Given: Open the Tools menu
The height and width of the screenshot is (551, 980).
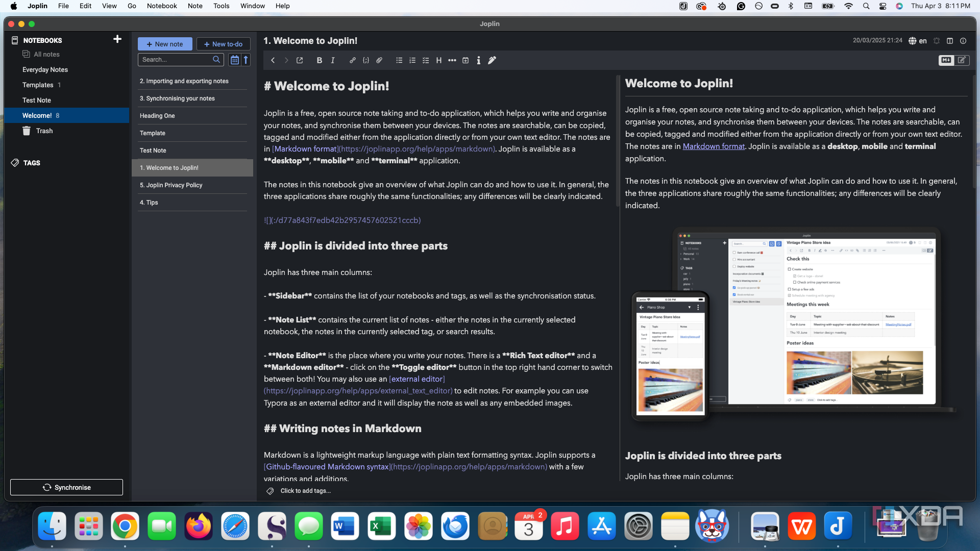Looking at the screenshot, I should pyautogui.click(x=221, y=6).
